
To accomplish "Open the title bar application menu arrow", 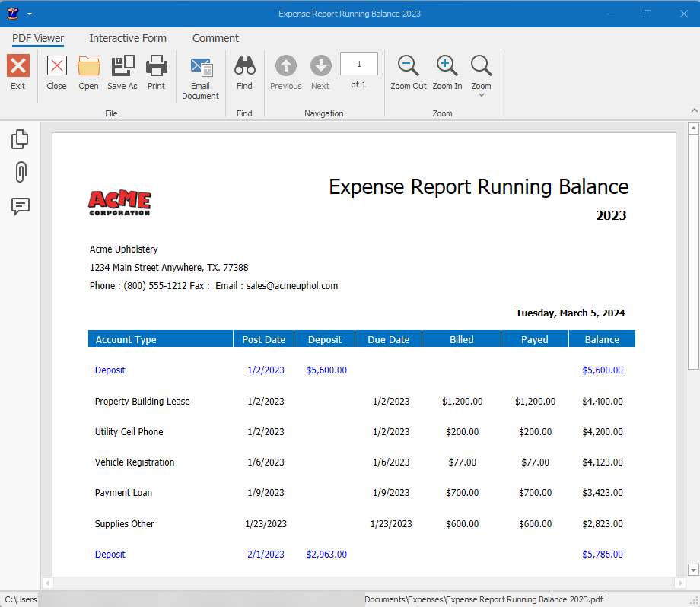I will [x=28, y=13].
